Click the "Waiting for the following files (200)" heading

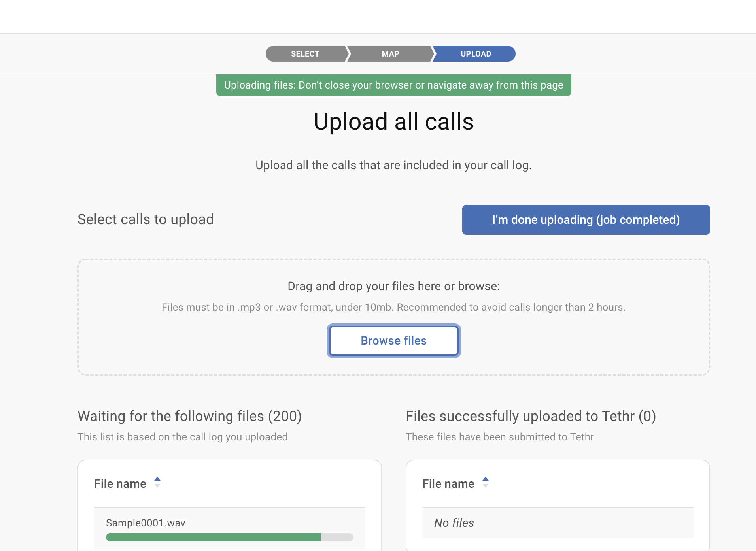[189, 416]
